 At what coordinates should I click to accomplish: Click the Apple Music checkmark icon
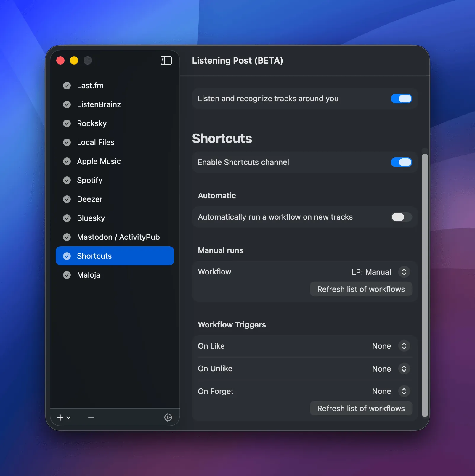pyautogui.click(x=67, y=161)
